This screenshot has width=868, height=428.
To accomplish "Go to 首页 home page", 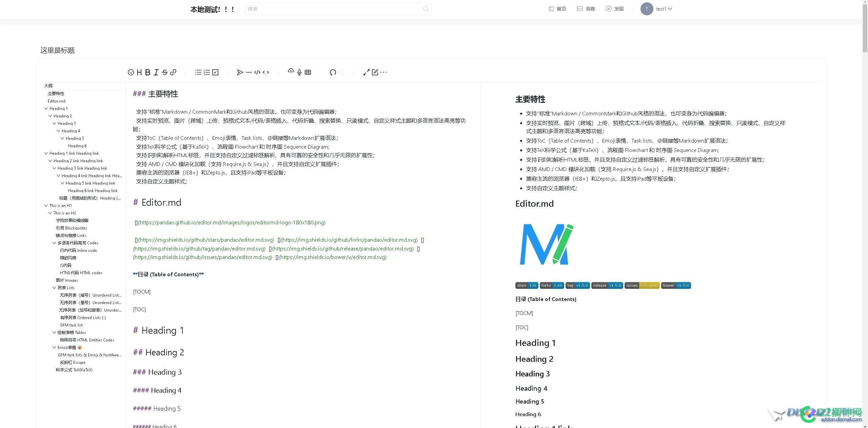I will coord(557,9).
